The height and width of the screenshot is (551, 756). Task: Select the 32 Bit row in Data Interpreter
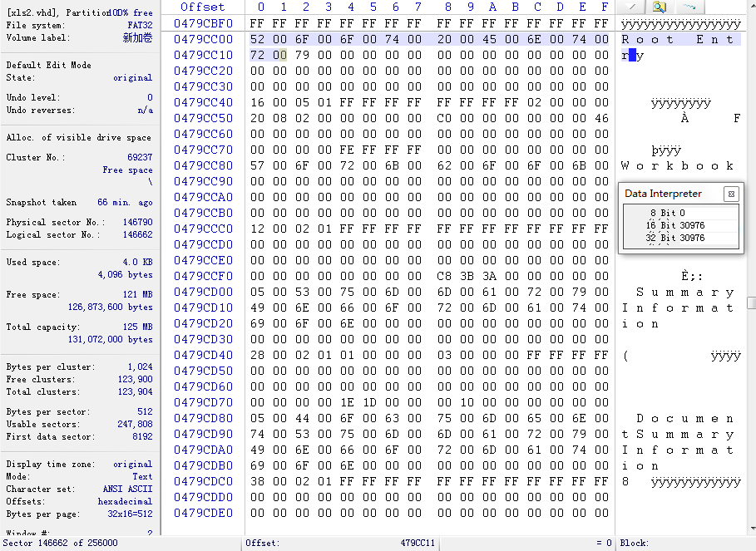680,238
